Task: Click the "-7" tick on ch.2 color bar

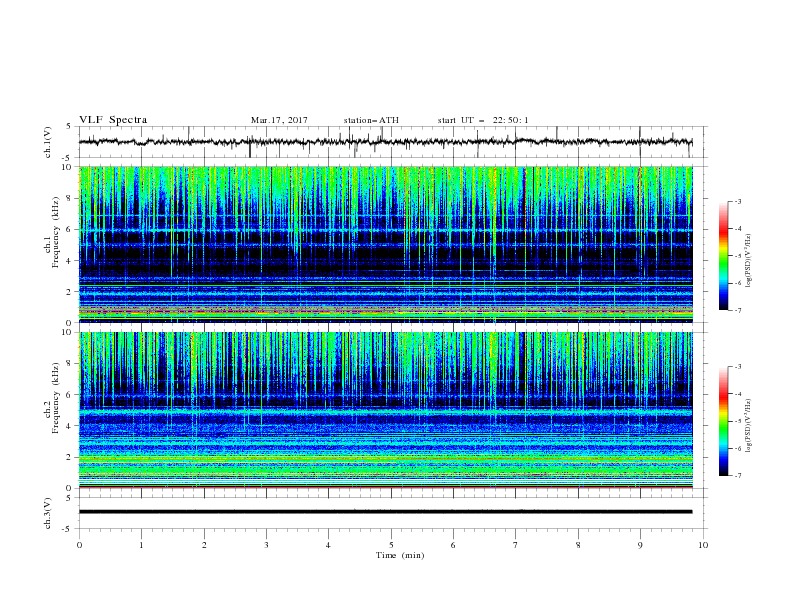Action: (x=738, y=476)
